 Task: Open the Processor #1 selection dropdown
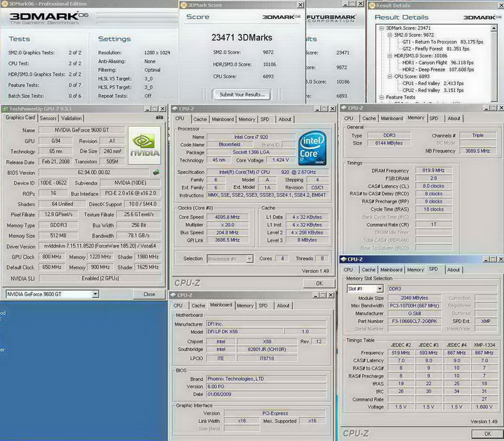[x=249, y=258]
